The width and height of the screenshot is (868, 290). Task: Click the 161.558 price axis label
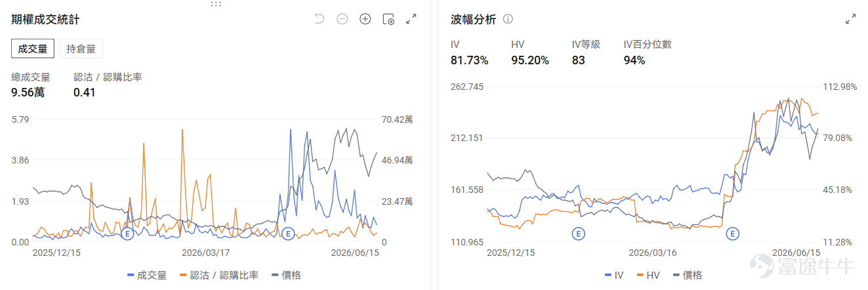click(467, 190)
